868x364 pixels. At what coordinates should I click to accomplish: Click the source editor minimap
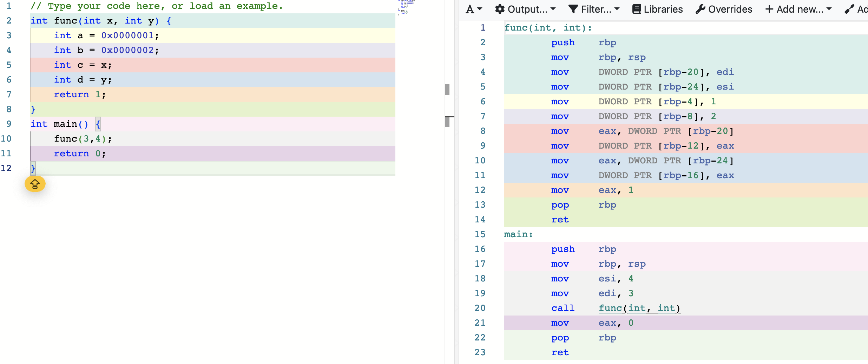coord(407,7)
